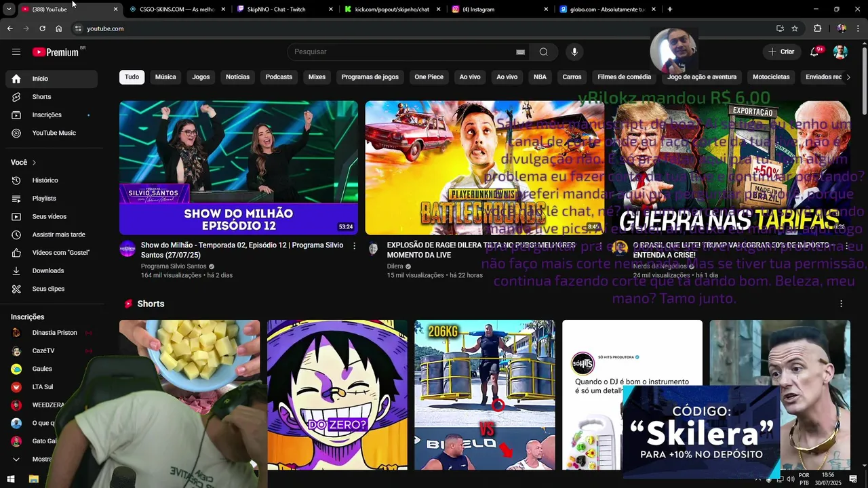Select the Tudo filter chip
The width and height of the screenshot is (868, 488).
pyautogui.click(x=132, y=77)
